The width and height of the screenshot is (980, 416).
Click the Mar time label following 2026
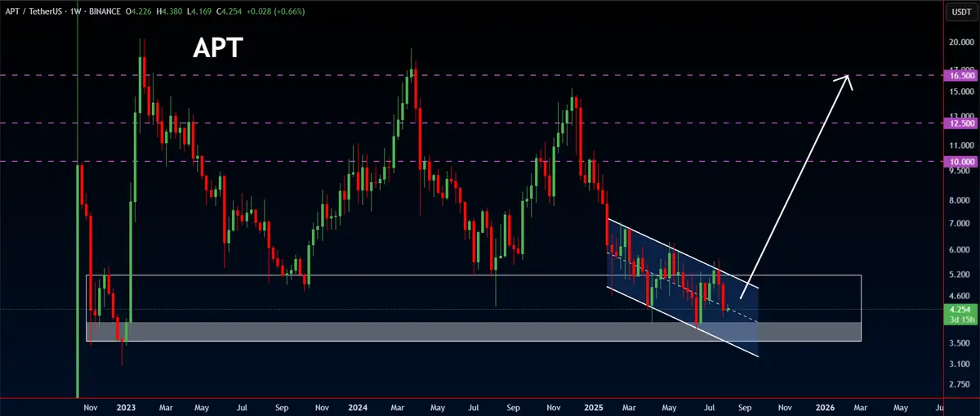(x=862, y=406)
